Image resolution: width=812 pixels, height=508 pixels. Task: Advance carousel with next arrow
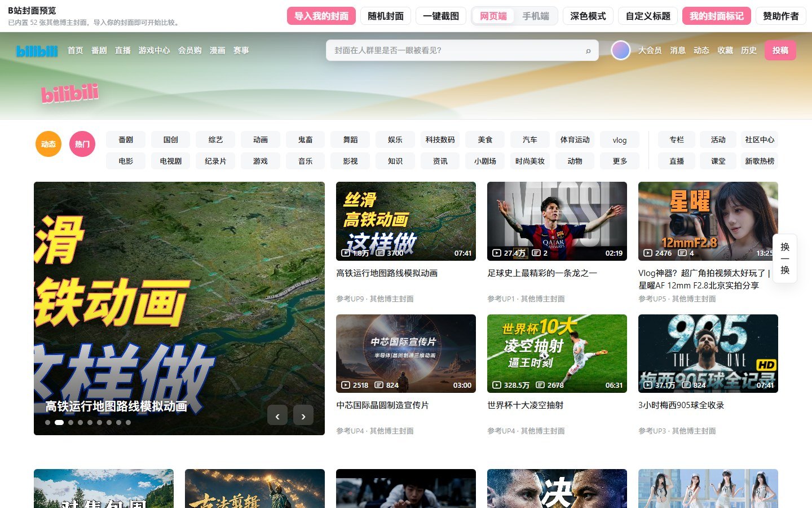point(303,415)
